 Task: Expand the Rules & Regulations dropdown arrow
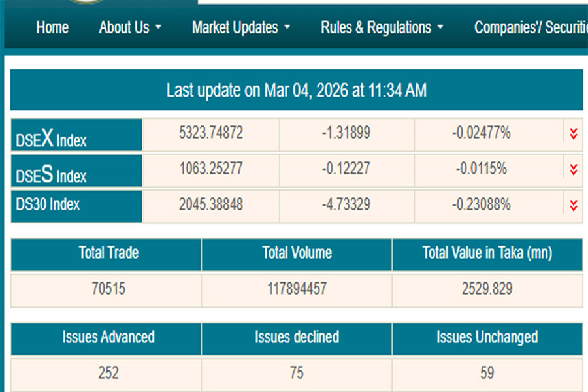point(440,28)
